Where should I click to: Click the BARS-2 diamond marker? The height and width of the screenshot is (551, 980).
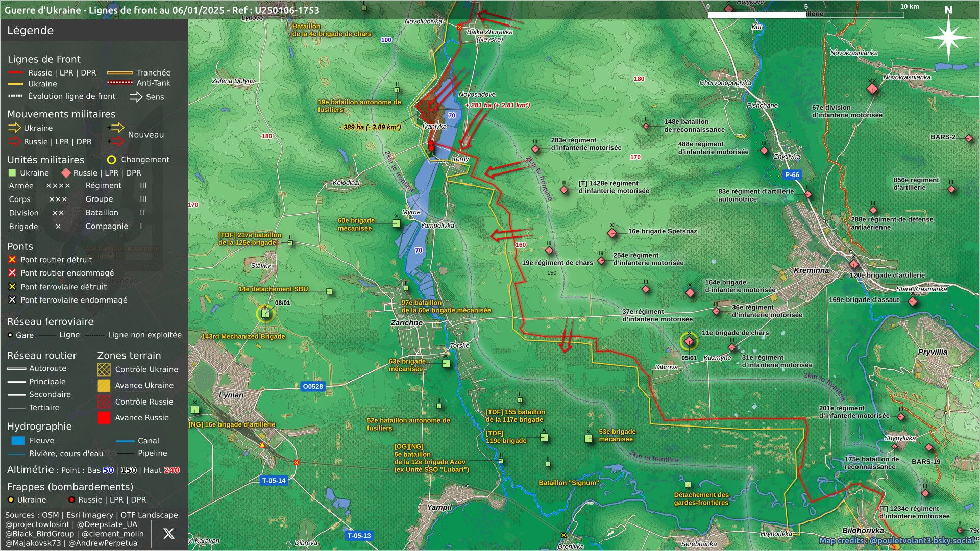coord(969,138)
